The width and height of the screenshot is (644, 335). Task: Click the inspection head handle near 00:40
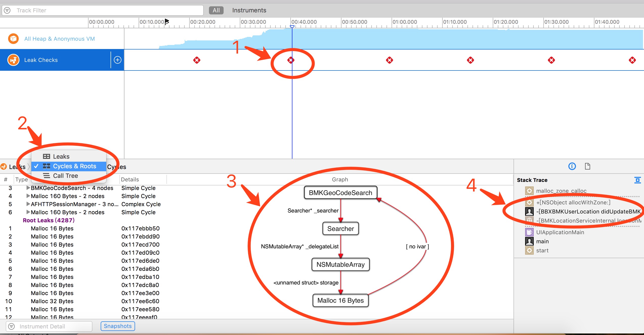point(292,27)
